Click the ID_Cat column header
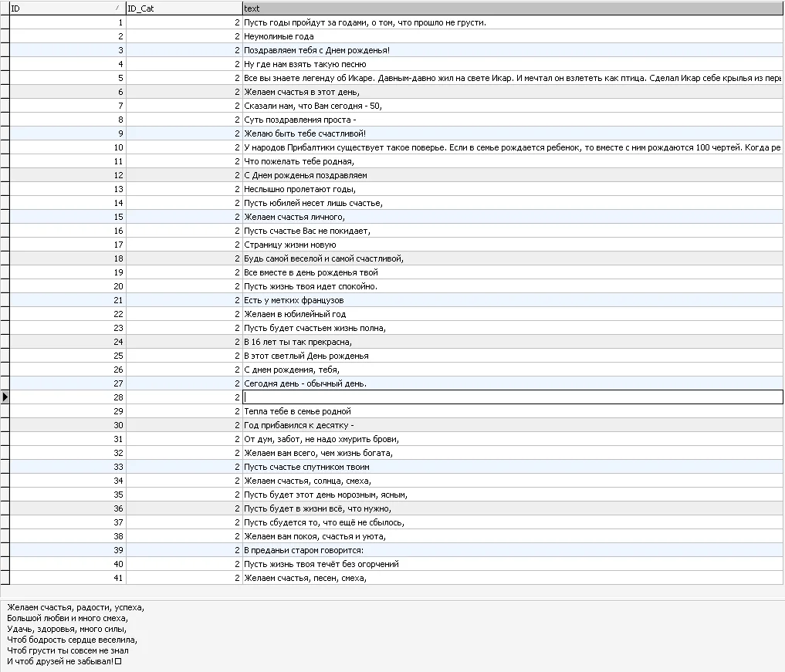The width and height of the screenshot is (785, 672). pyautogui.click(x=184, y=8)
